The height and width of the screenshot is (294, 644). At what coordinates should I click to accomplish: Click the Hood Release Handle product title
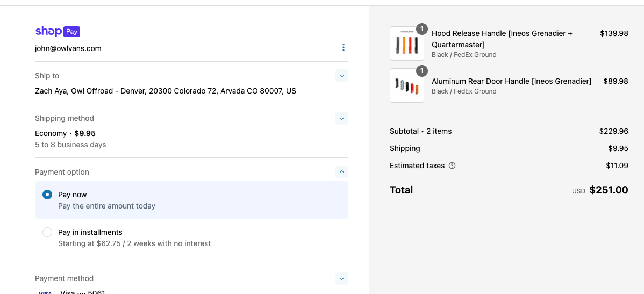(502, 39)
